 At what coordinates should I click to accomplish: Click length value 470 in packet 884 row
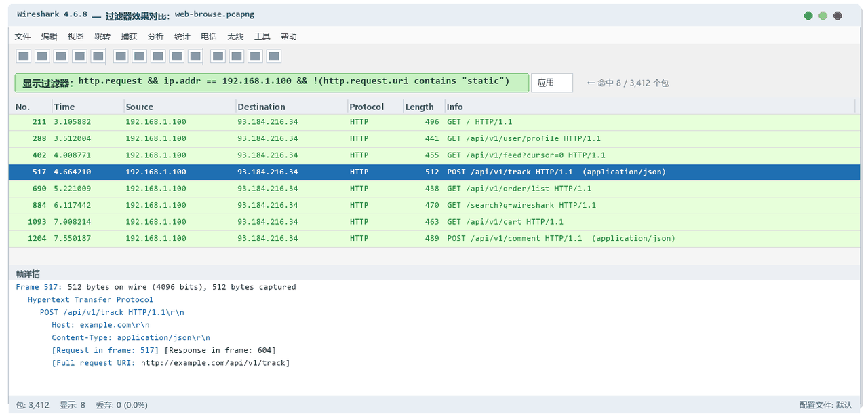coord(432,205)
